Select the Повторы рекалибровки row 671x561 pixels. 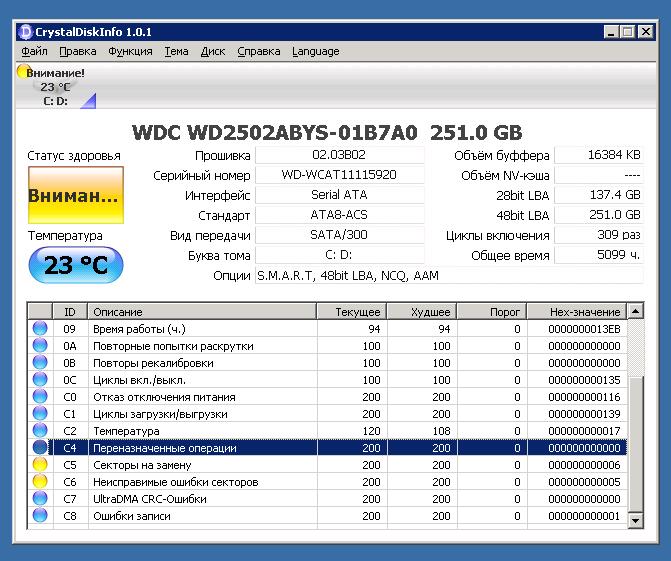pos(327,363)
